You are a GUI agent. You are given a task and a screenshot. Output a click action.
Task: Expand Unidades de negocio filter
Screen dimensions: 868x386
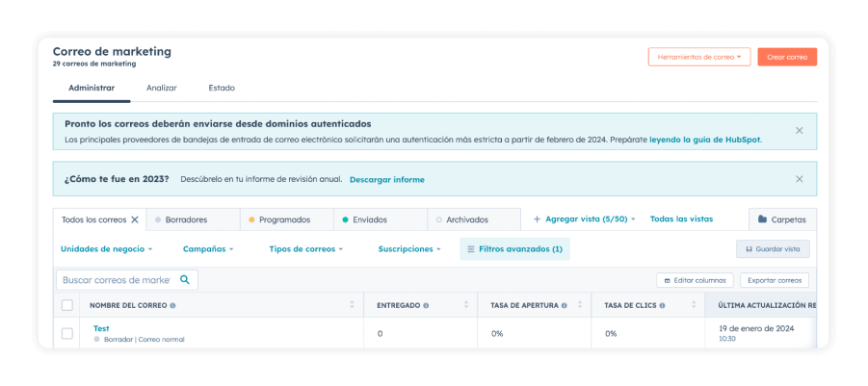point(106,249)
